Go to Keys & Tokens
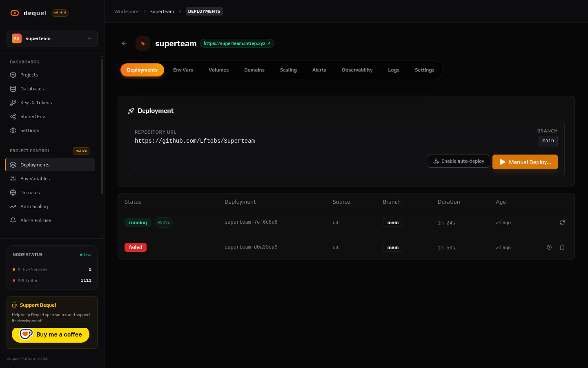The width and height of the screenshot is (588, 368). 50,103
